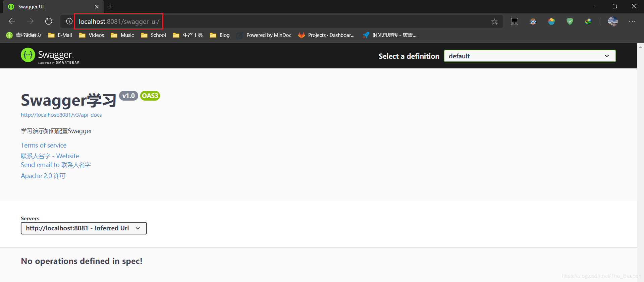The width and height of the screenshot is (644, 282).
Task: Open Apache 2.0 许可 license link
Action: point(43,176)
